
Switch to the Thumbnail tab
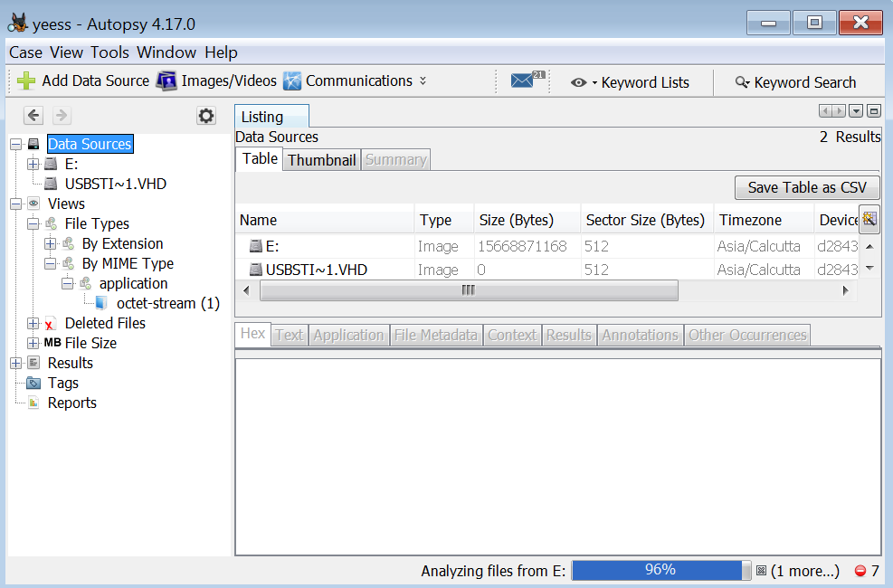[x=322, y=160]
